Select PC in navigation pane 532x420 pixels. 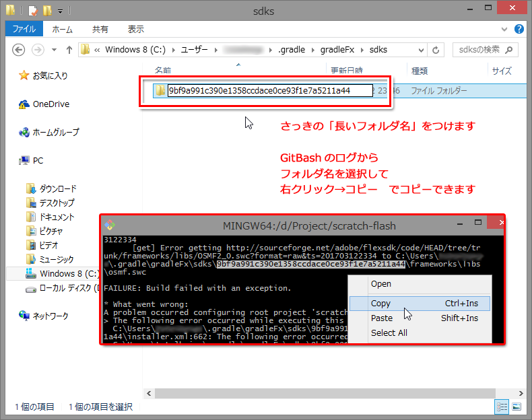38,160
